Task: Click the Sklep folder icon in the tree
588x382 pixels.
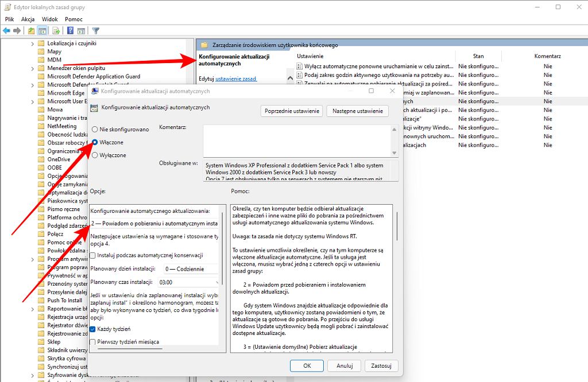Action: (41, 341)
